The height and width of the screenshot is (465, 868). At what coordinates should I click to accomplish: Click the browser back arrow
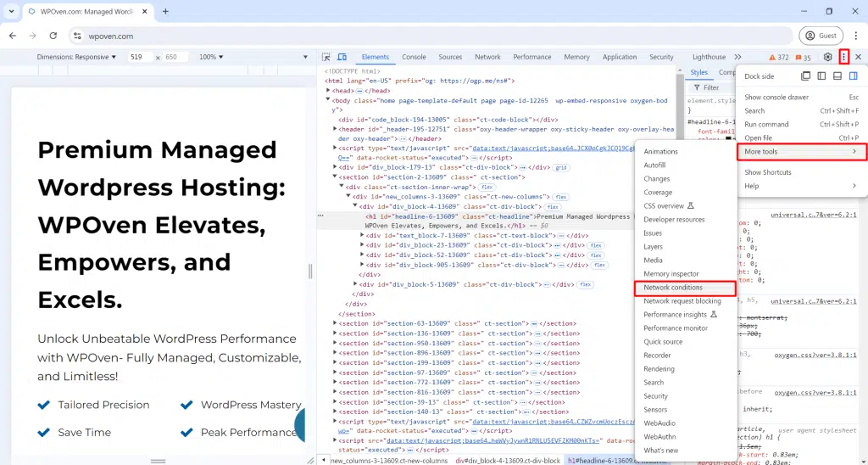point(13,36)
